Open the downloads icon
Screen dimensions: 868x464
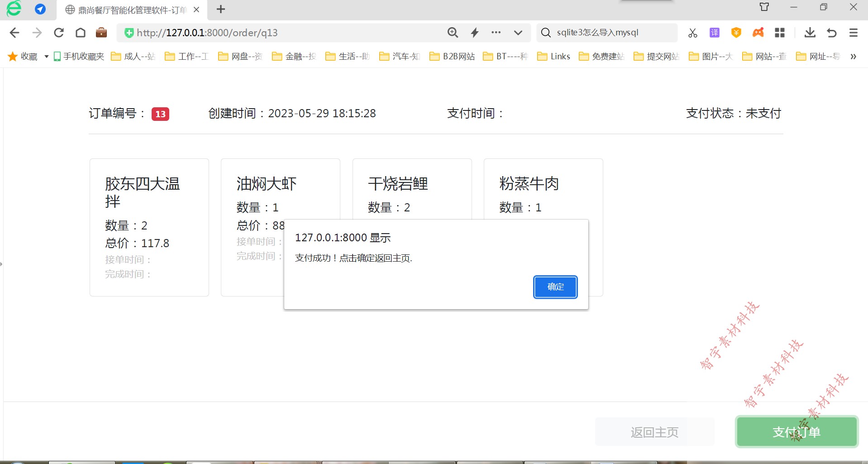coord(810,33)
